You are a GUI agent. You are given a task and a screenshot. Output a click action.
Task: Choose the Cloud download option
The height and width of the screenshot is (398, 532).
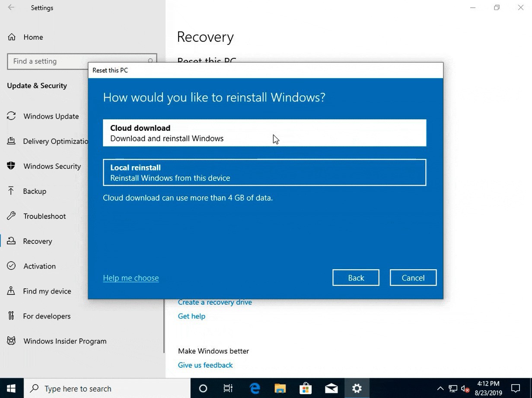264,133
